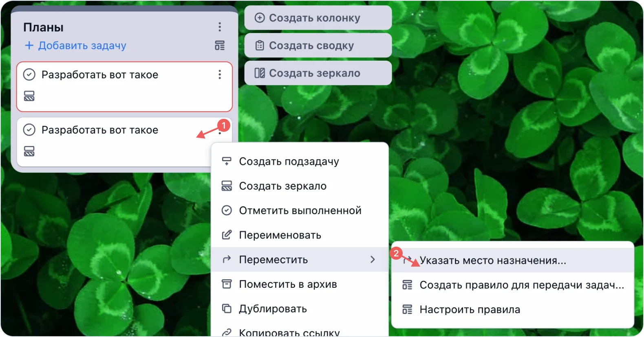Click mirror icon beside Создать зеркало menu item
Screen dimensions: 644x337
tap(227, 186)
